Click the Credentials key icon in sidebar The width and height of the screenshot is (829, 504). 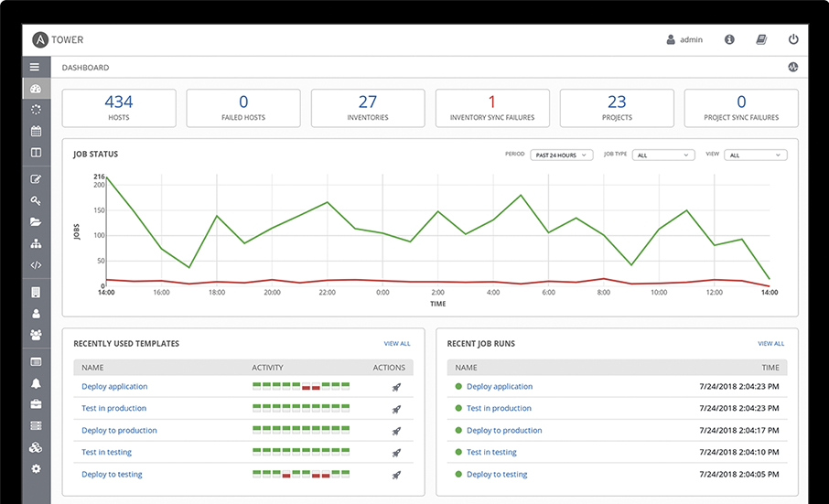tap(36, 200)
